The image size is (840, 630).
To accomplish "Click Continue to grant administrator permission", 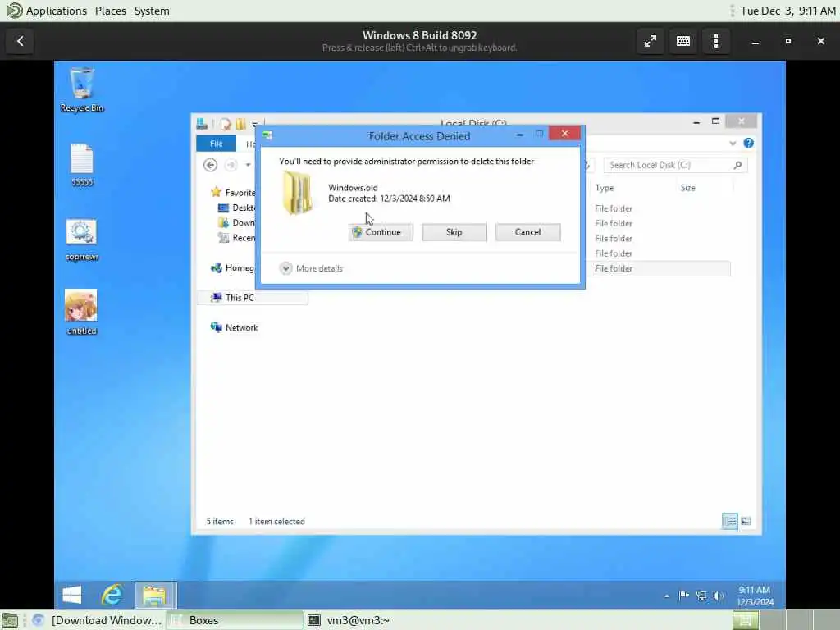I will point(381,232).
